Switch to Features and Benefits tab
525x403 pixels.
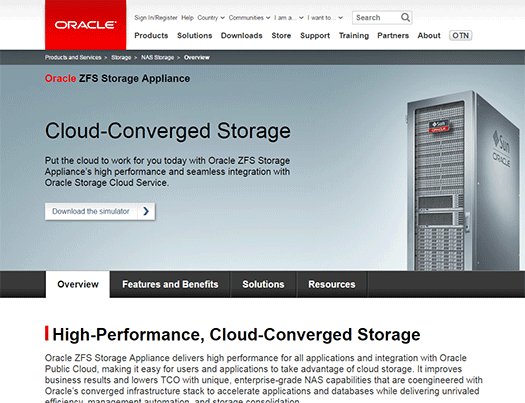(x=170, y=284)
